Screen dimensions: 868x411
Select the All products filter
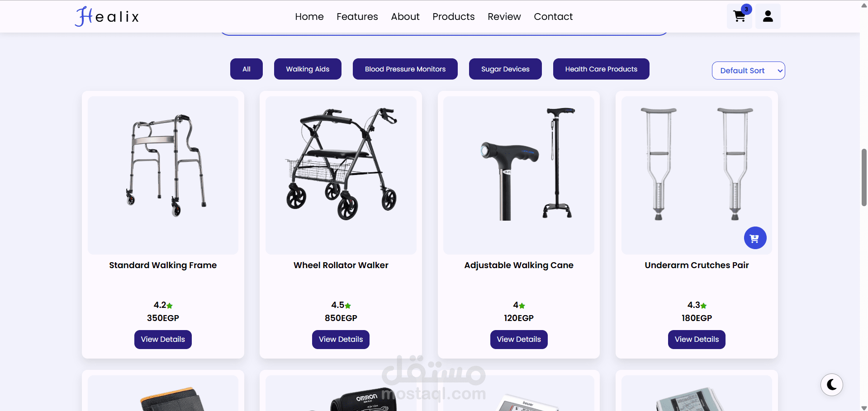pos(247,69)
